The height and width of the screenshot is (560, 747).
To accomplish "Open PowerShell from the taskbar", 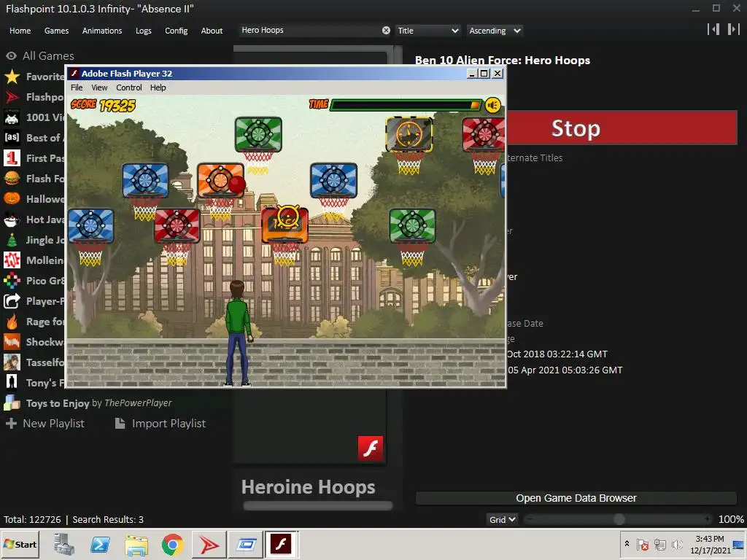I will click(100, 545).
